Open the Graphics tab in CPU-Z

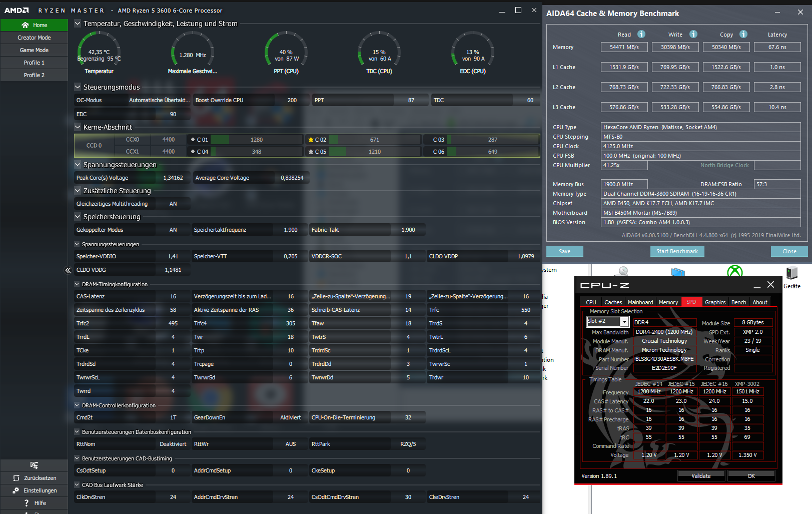coord(715,302)
